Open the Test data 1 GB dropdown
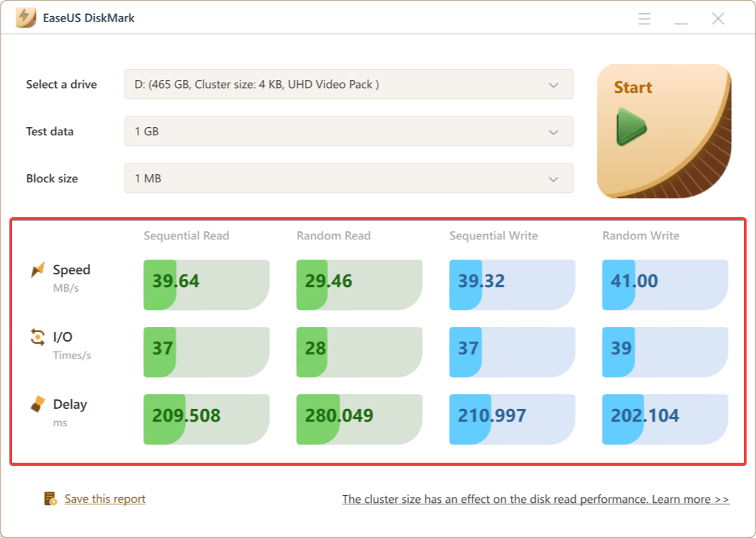 click(x=349, y=131)
